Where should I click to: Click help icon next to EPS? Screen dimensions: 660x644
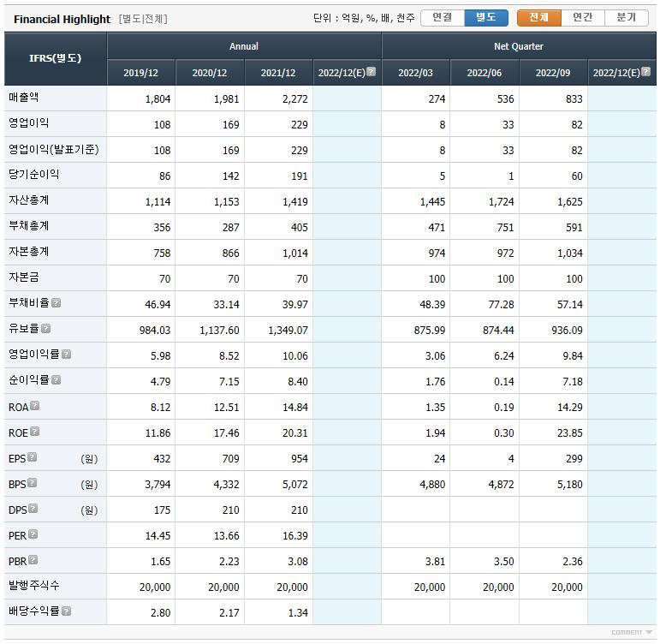click(x=33, y=457)
